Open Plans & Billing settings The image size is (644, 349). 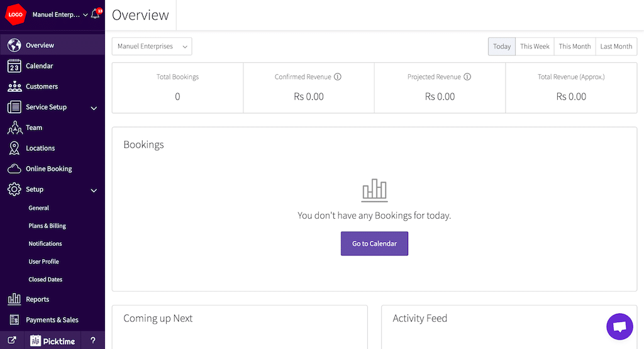(47, 226)
